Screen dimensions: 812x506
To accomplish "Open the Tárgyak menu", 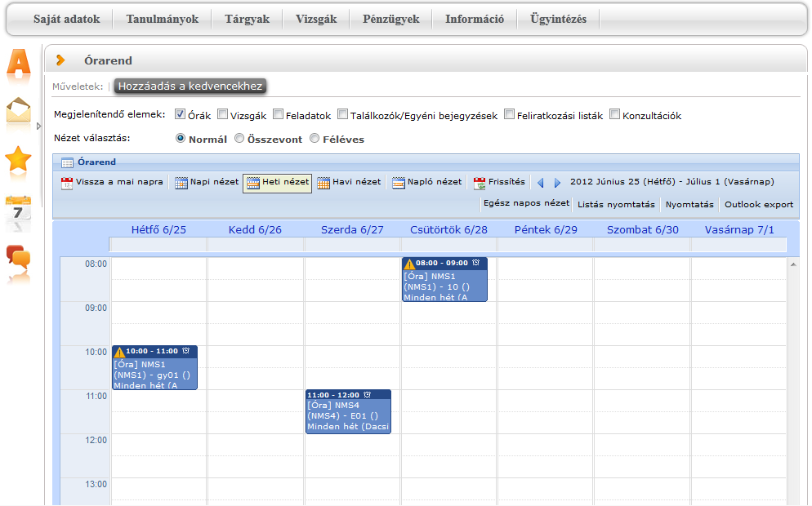I will (x=247, y=19).
